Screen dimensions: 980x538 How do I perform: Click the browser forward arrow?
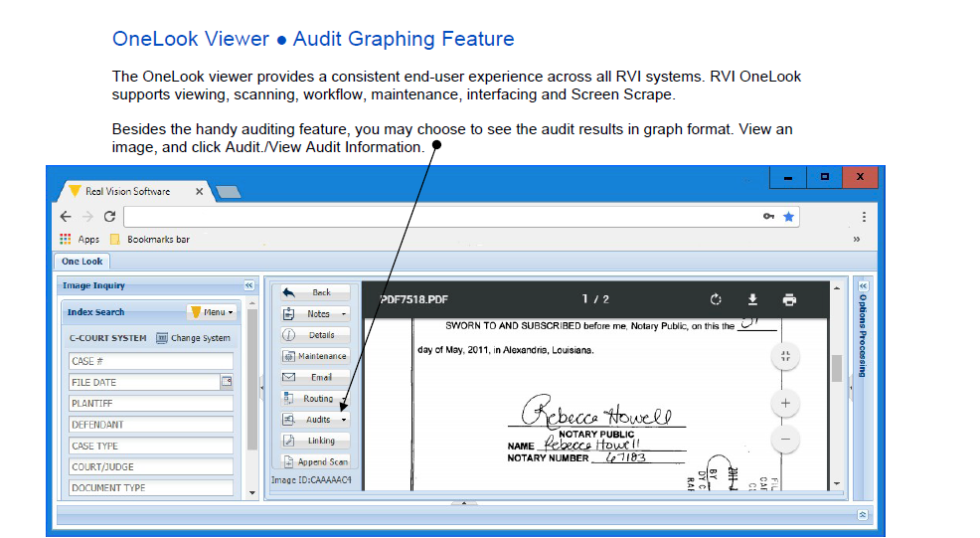click(87, 217)
